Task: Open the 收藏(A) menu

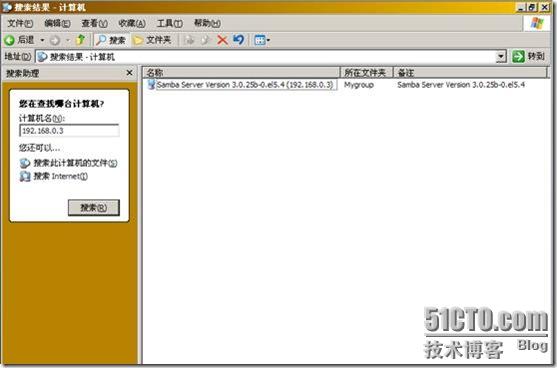Action: [132, 23]
